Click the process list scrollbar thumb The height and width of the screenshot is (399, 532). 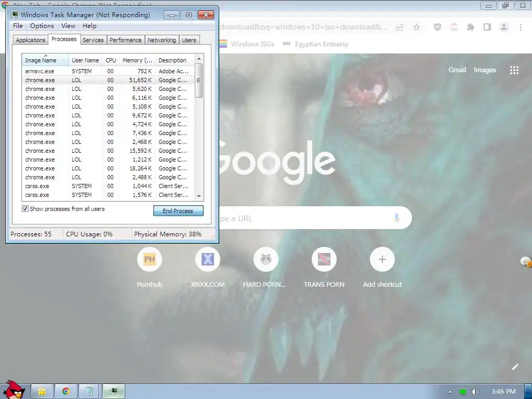(199, 81)
